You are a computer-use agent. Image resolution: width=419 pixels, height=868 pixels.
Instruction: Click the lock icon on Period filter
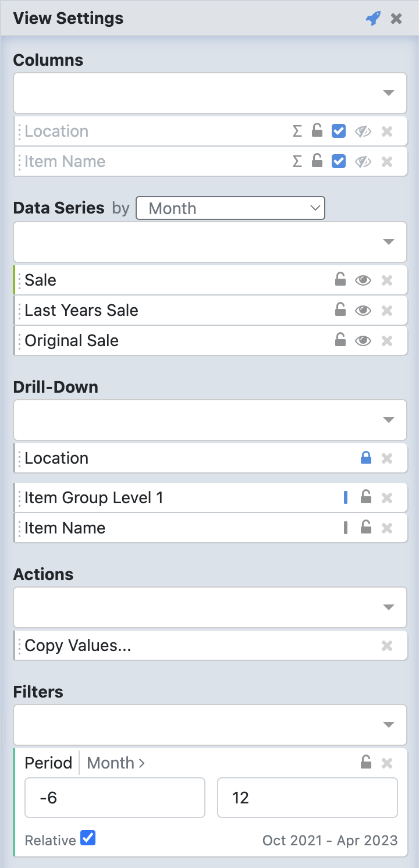tap(366, 762)
